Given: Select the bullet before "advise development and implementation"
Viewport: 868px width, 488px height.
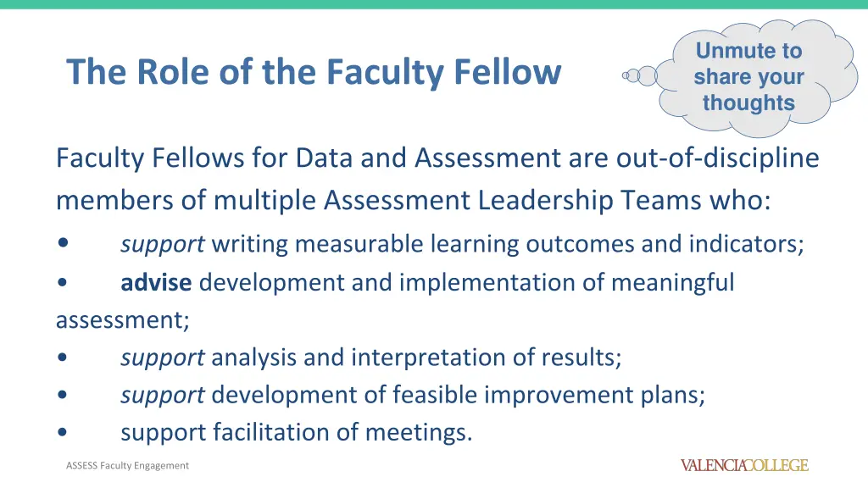Looking at the screenshot, I should pyautogui.click(x=64, y=283).
